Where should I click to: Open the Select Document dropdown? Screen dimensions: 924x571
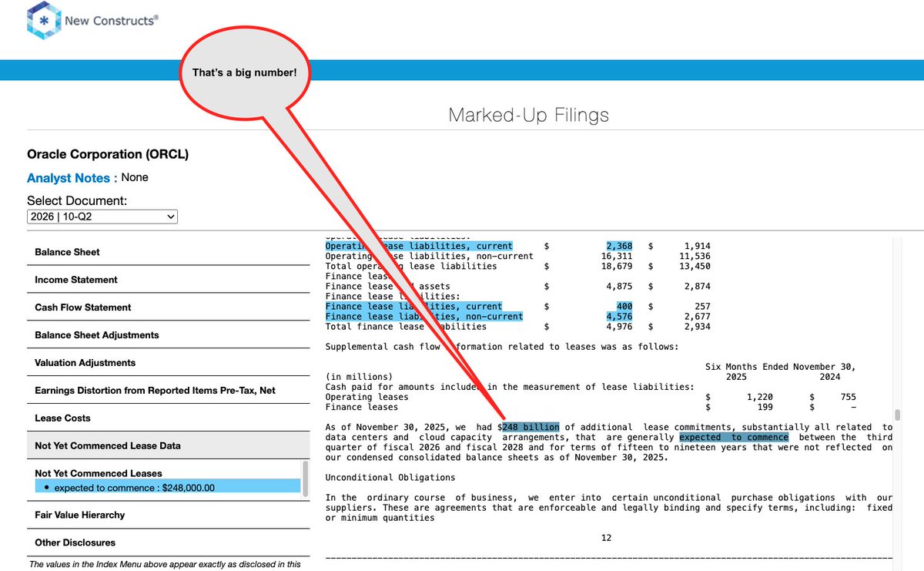tap(102, 217)
